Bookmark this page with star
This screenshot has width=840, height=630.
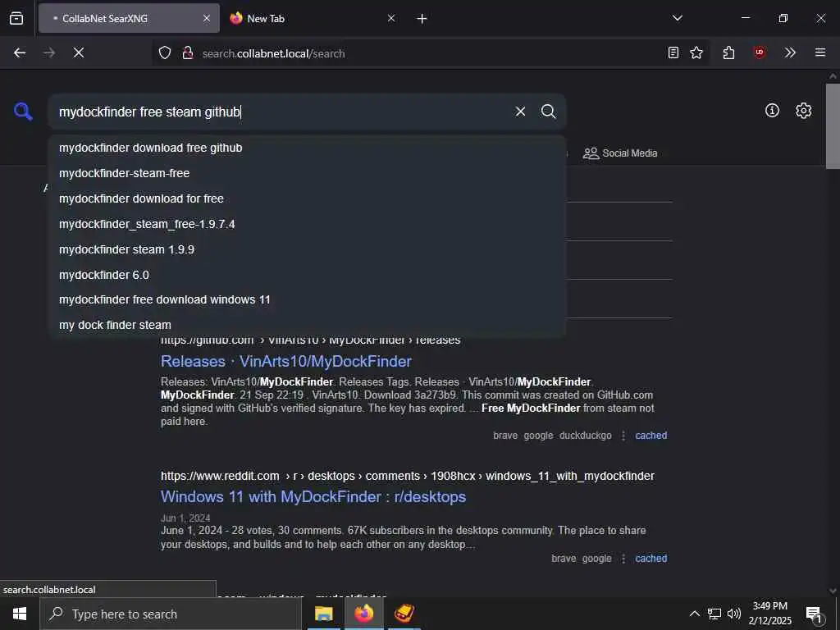(x=696, y=52)
